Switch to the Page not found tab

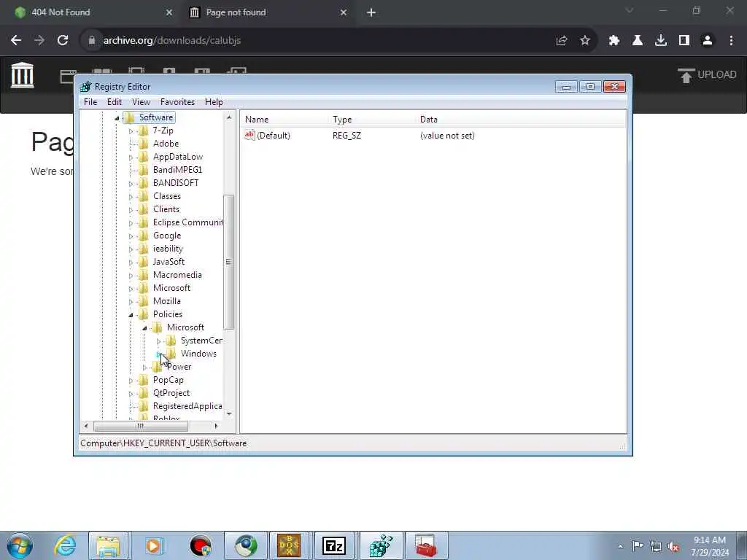click(267, 12)
